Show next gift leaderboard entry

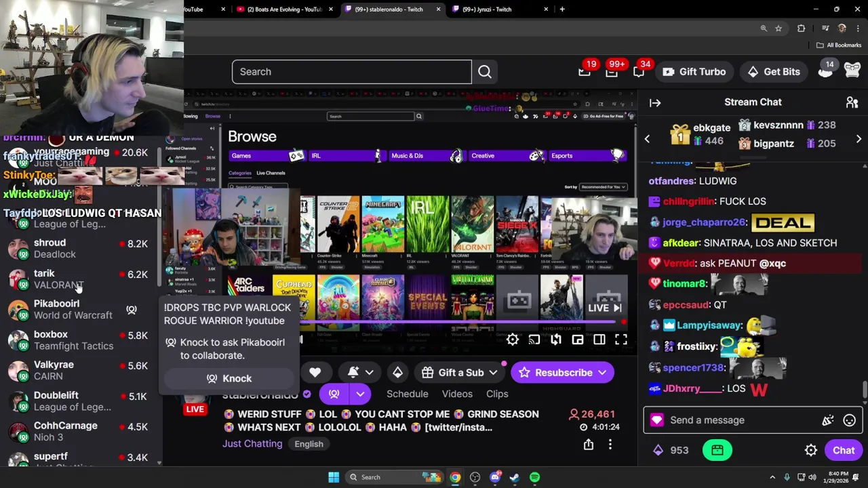[x=859, y=139]
